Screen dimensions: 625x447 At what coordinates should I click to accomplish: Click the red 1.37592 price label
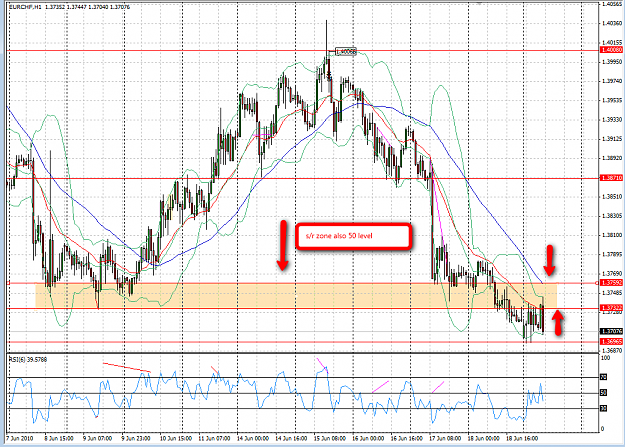tap(611, 283)
